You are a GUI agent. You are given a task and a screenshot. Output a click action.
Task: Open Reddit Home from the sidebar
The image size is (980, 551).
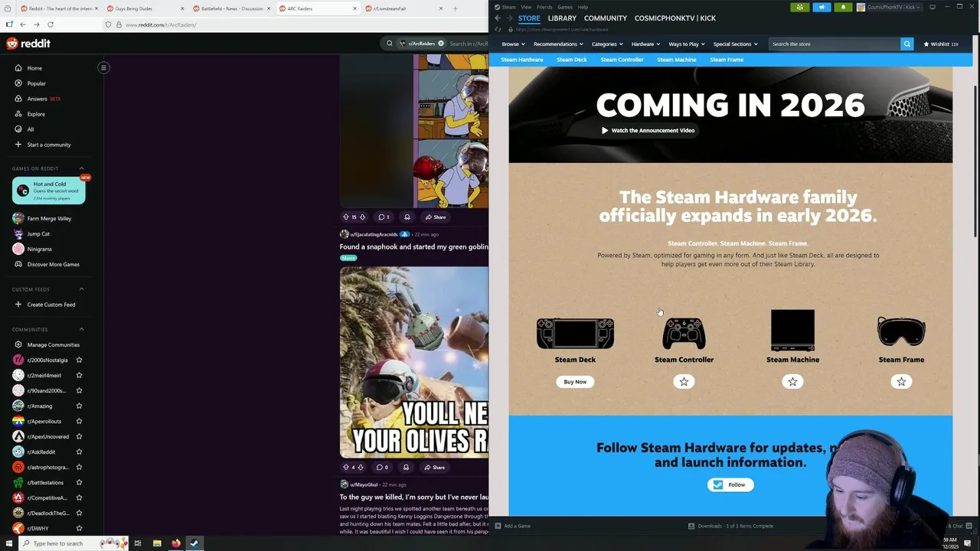click(x=34, y=68)
